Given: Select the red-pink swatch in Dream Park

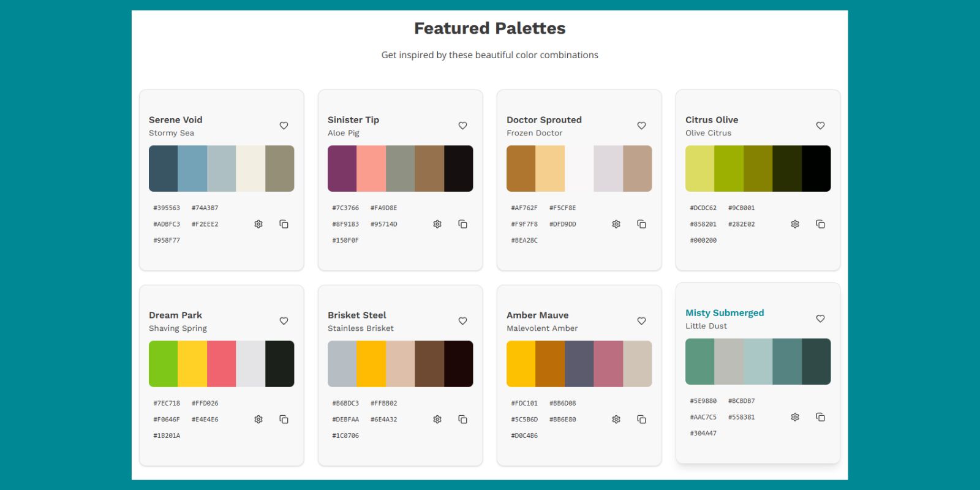Looking at the screenshot, I should 221,364.
